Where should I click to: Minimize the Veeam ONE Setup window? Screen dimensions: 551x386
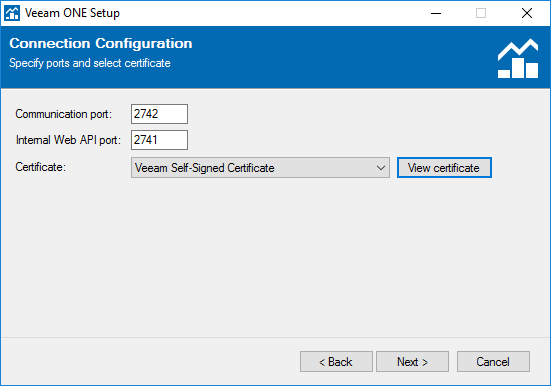pyautogui.click(x=436, y=13)
